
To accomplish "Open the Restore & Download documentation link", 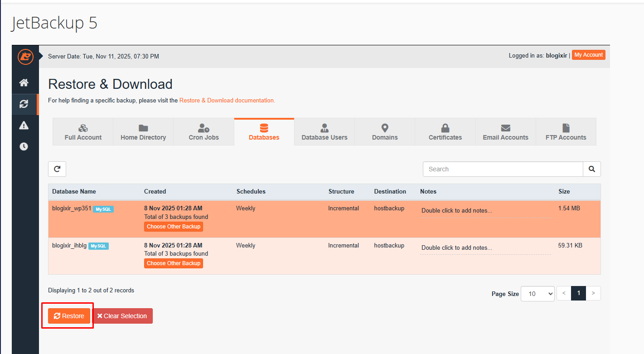I will 227,100.
